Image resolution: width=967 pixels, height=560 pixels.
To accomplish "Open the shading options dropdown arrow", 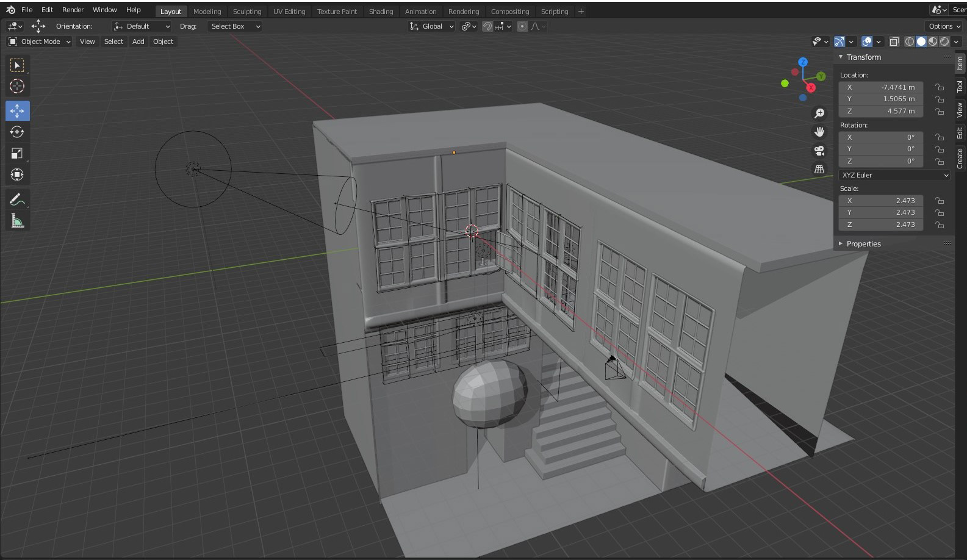I will pyautogui.click(x=956, y=41).
